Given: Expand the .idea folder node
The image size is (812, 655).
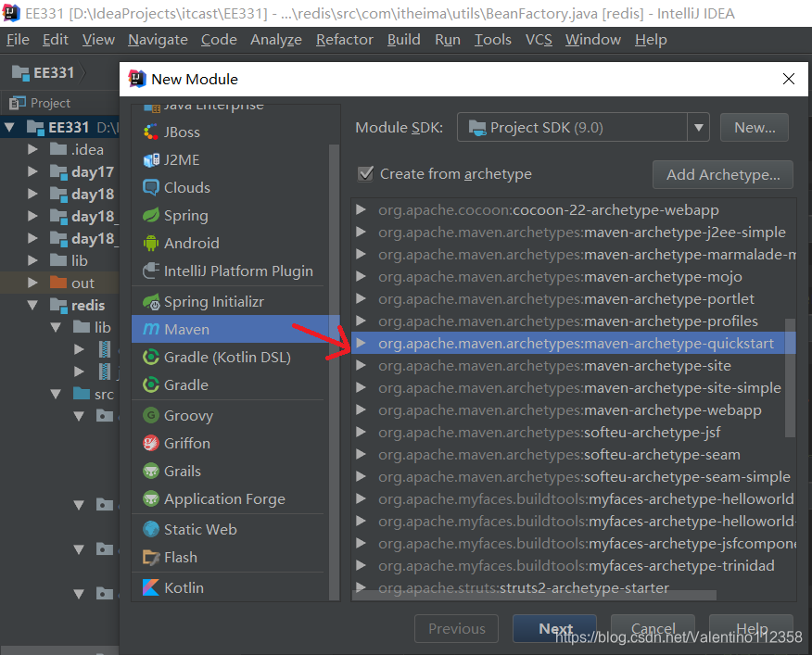Looking at the screenshot, I should click(32, 149).
